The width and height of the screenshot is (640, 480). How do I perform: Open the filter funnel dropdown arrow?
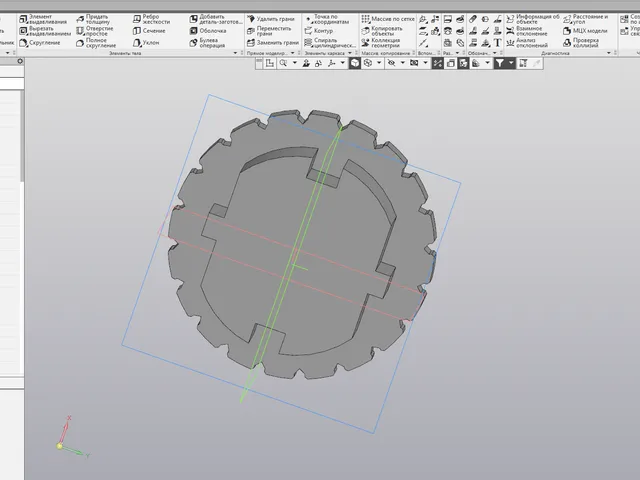click(x=511, y=63)
